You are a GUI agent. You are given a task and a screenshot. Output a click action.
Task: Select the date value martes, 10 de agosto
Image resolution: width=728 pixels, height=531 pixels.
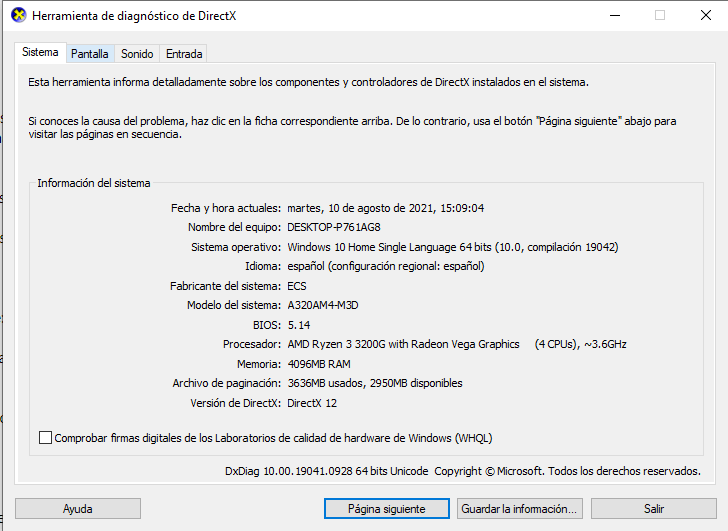(385, 208)
